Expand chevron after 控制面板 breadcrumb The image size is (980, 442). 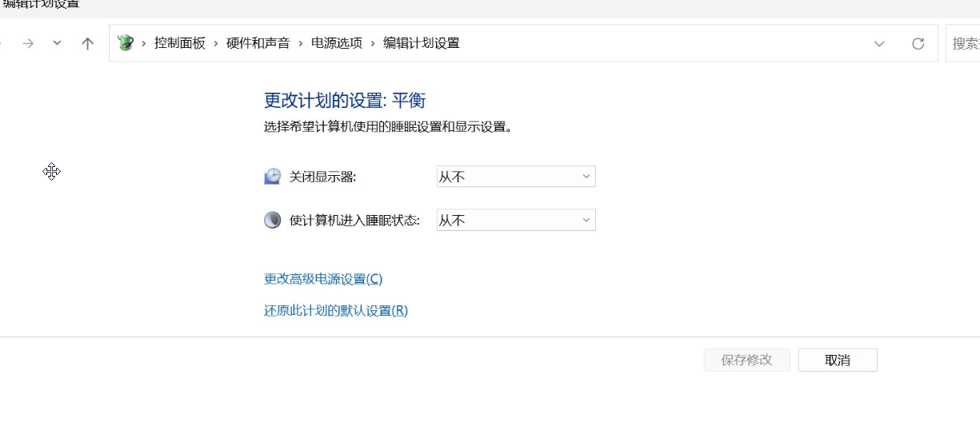tap(216, 43)
